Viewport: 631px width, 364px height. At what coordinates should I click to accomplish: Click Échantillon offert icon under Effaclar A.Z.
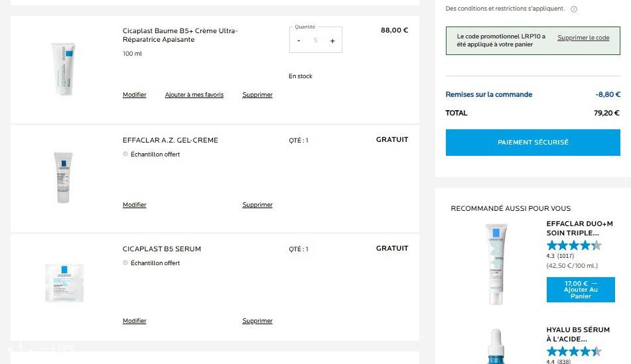[125, 154]
